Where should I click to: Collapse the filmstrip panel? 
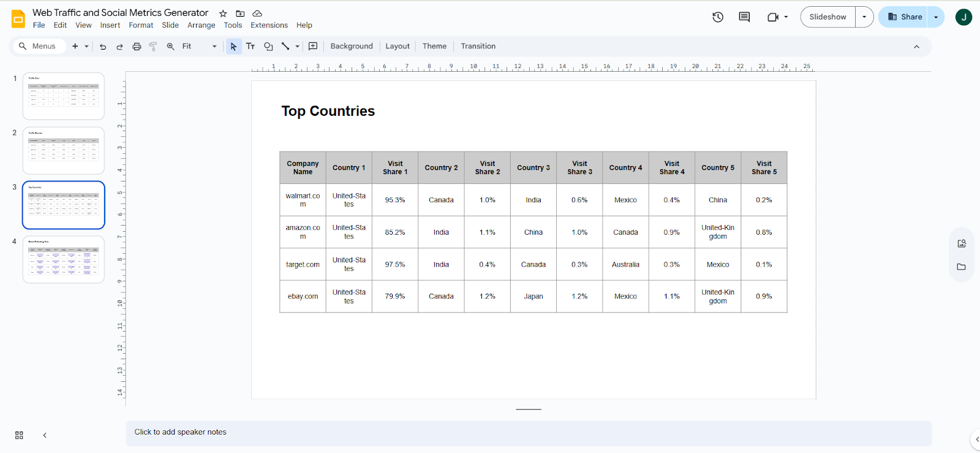coord(45,435)
